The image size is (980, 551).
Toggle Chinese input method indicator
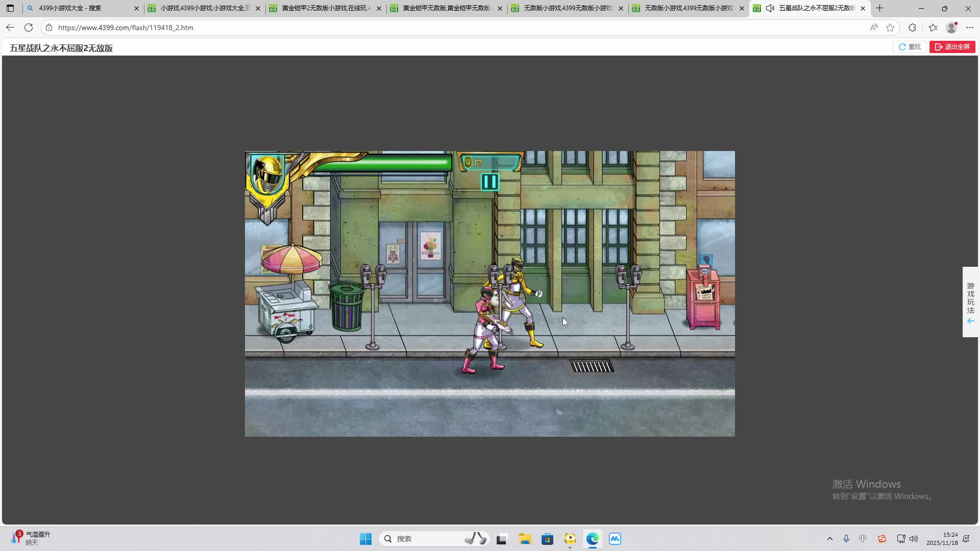(863, 539)
